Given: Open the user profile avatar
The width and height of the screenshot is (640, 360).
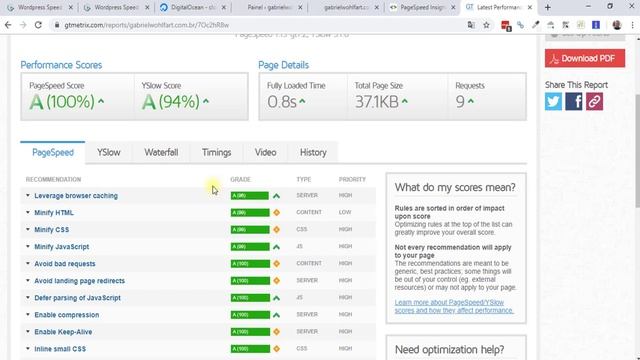Looking at the screenshot, I should point(617,25).
